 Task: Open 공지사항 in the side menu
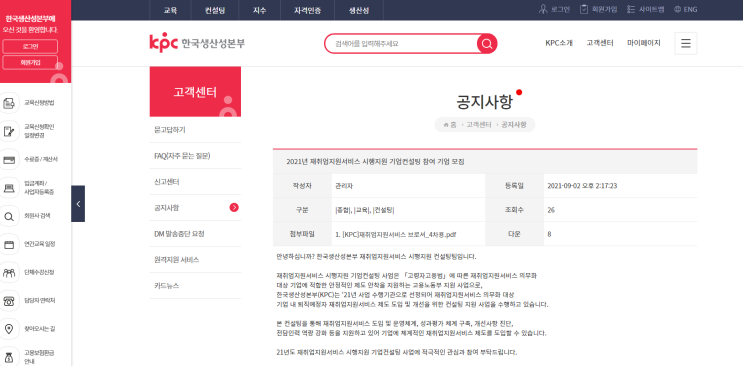click(195, 208)
